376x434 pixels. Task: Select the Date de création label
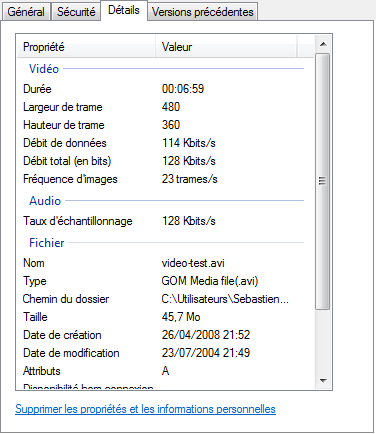(62, 335)
